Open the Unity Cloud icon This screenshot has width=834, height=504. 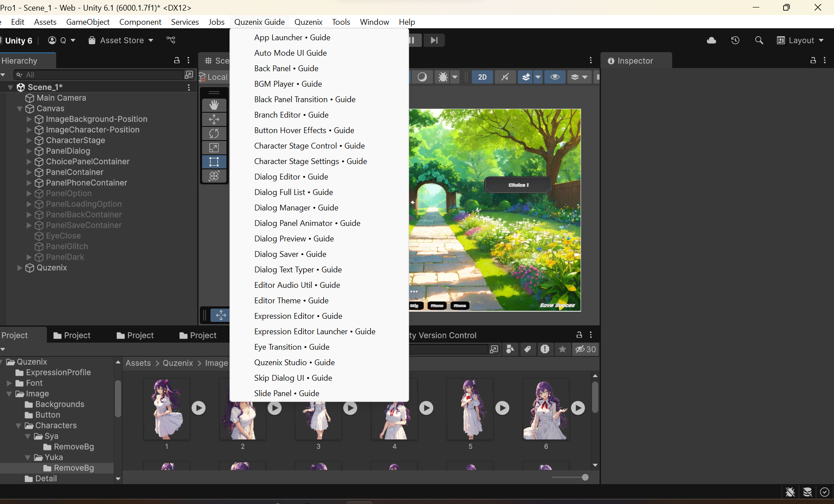pyautogui.click(x=712, y=40)
